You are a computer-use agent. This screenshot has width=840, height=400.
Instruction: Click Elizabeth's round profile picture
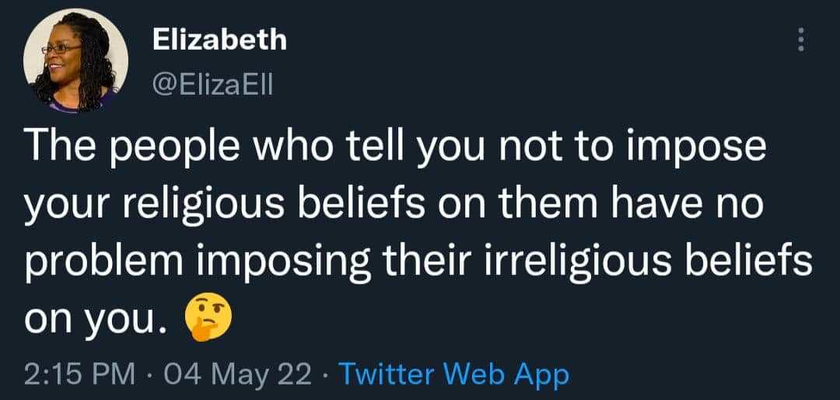pyautogui.click(x=76, y=60)
